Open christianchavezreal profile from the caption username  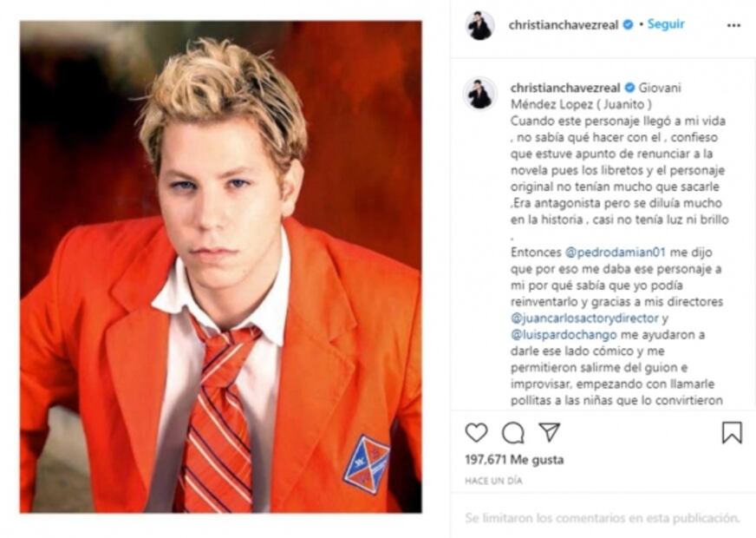tap(565, 88)
